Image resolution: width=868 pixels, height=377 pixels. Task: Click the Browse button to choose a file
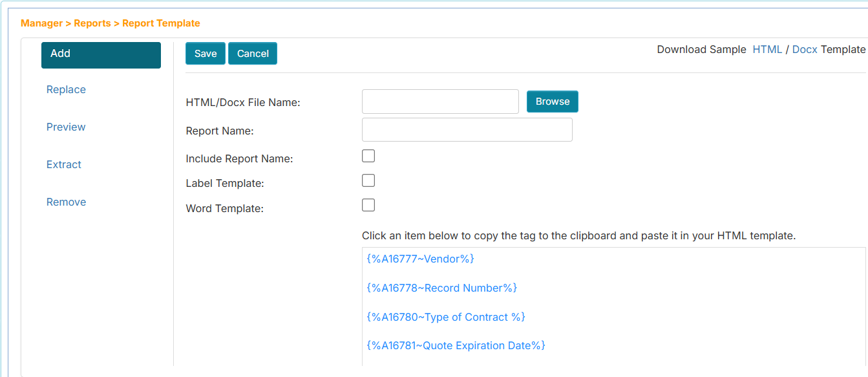pyautogui.click(x=552, y=102)
